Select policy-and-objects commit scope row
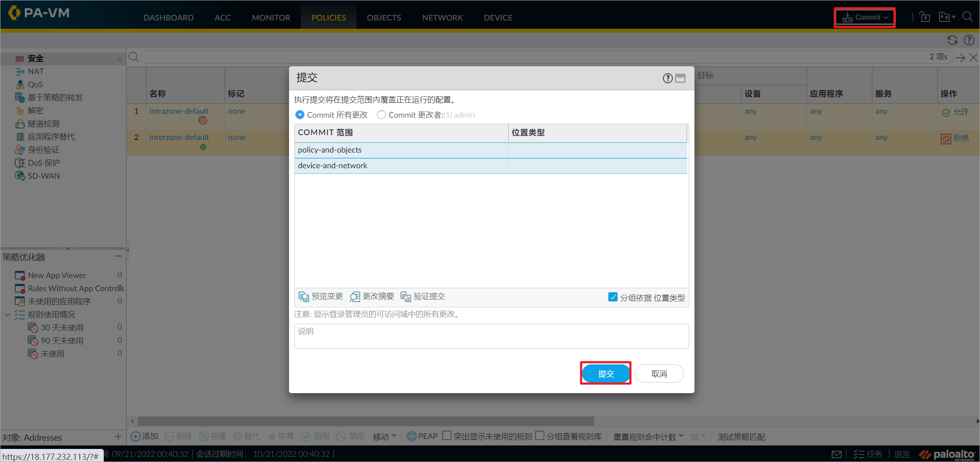 (x=490, y=150)
